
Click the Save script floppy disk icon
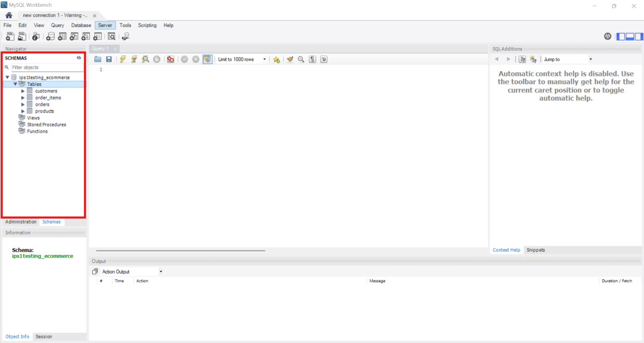109,59
